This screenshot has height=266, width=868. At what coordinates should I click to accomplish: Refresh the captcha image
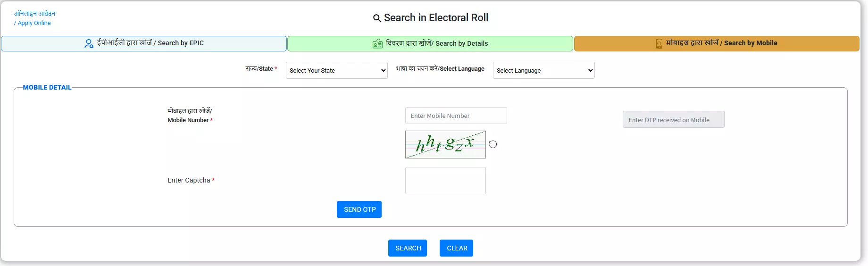[493, 144]
